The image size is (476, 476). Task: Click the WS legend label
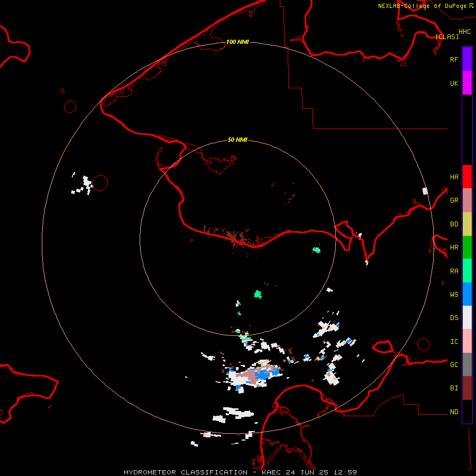point(454,295)
